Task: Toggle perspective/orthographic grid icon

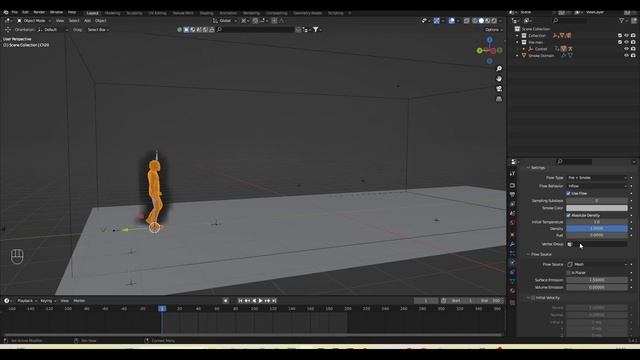Action: [499, 99]
